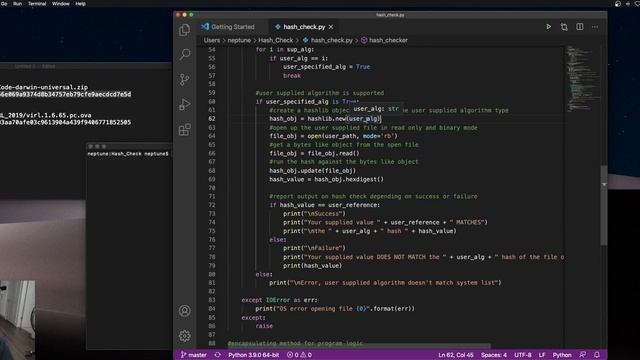Click hash_checker symbol in breadcrumb
The width and height of the screenshot is (640, 360).
point(388,40)
